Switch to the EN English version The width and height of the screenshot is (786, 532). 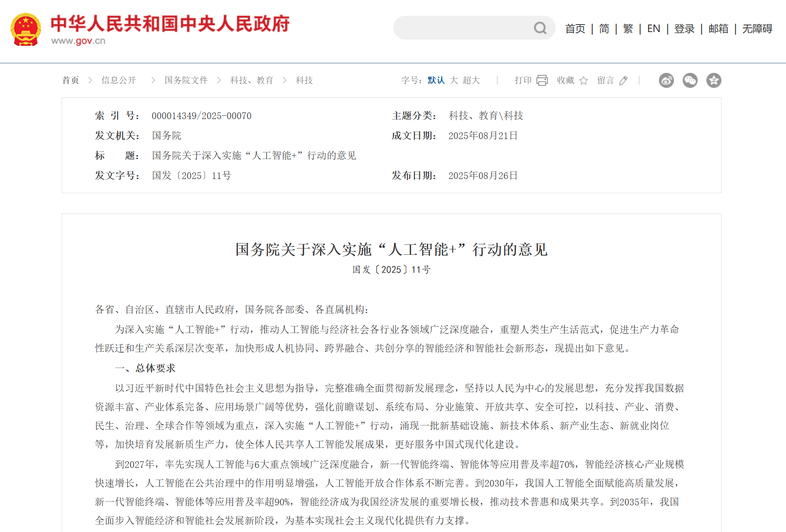(654, 28)
